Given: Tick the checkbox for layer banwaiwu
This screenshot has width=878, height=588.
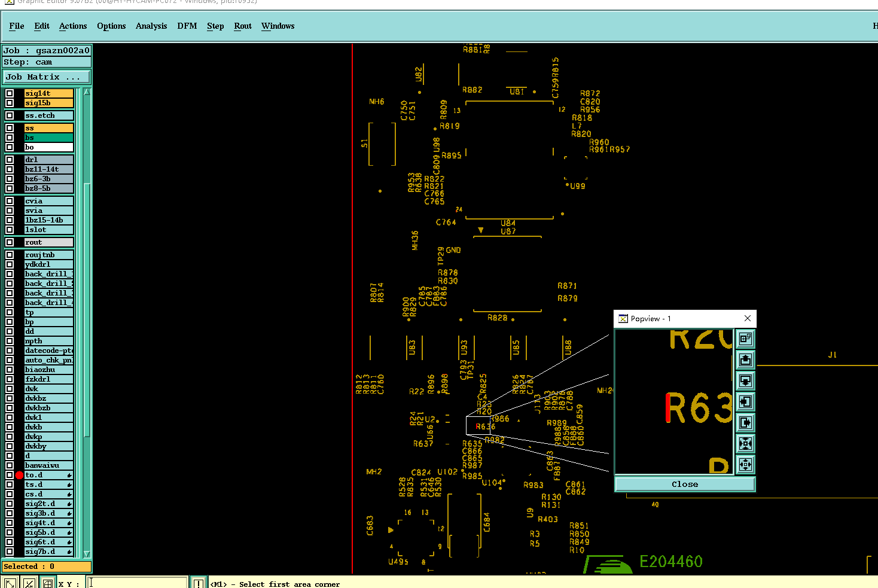Looking at the screenshot, I should [10, 465].
